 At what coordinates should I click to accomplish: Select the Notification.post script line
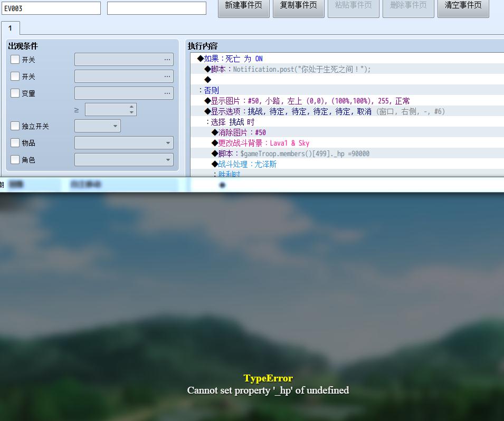[347, 69]
